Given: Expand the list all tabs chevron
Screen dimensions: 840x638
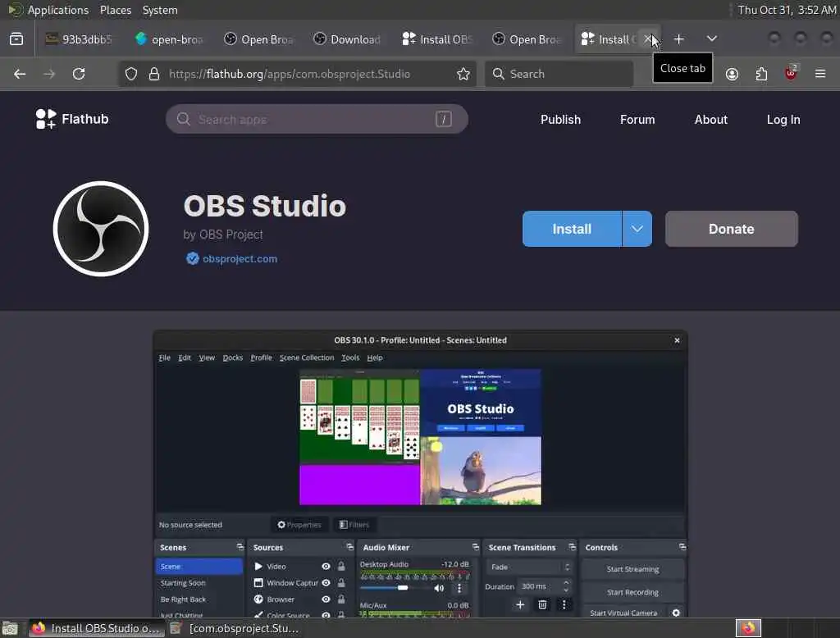Looking at the screenshot, I should 711,39.
